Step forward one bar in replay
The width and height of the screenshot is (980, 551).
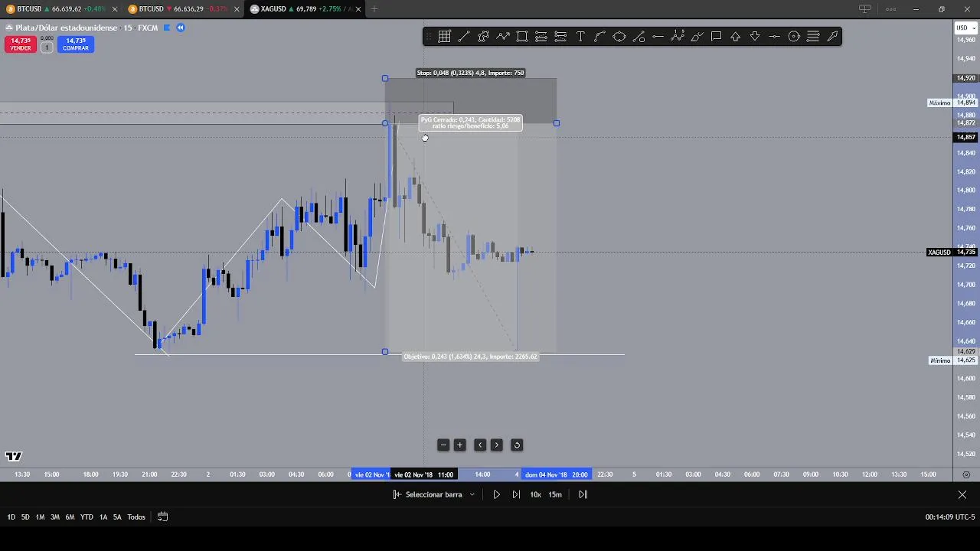tap(516, 494)
